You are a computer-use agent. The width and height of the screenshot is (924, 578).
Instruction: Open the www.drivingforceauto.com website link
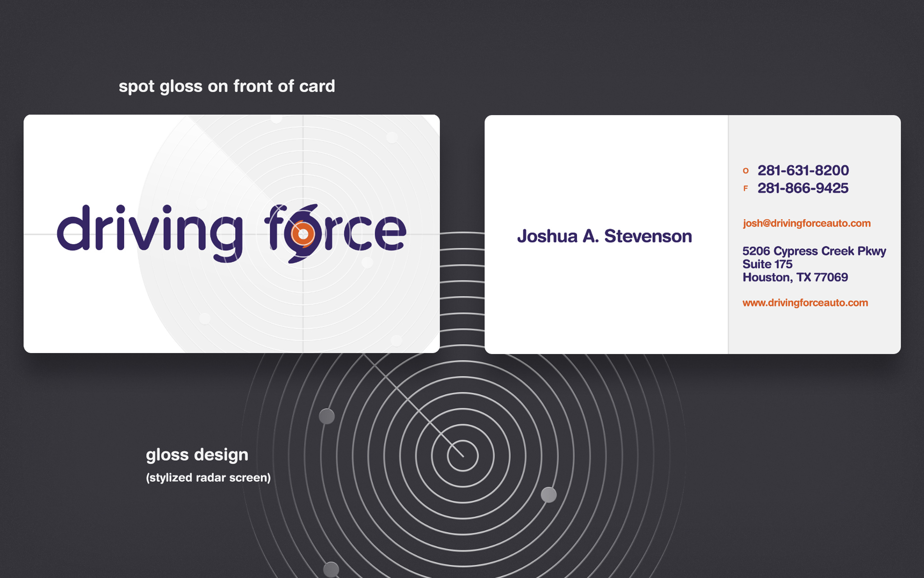(x=805, y=303)
